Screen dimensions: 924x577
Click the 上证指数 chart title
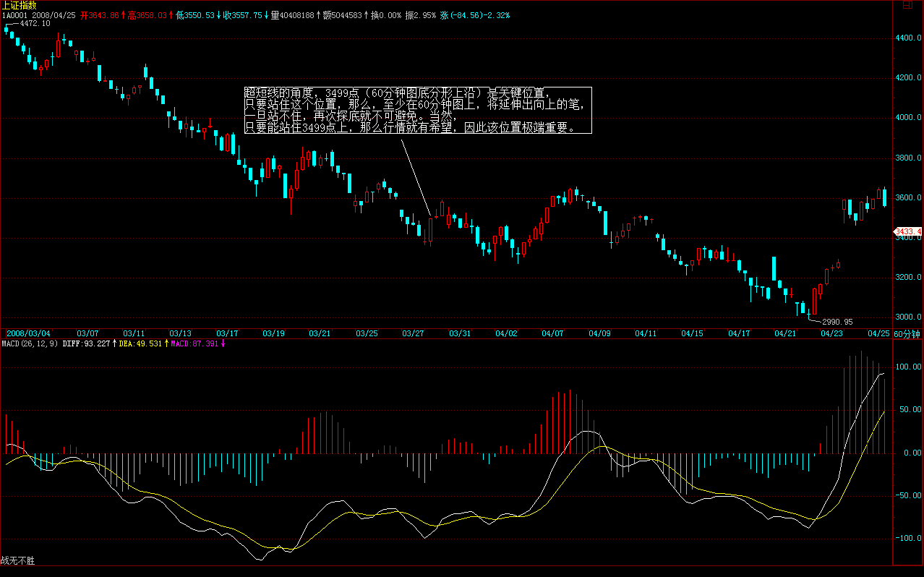(x=19, y=5)
